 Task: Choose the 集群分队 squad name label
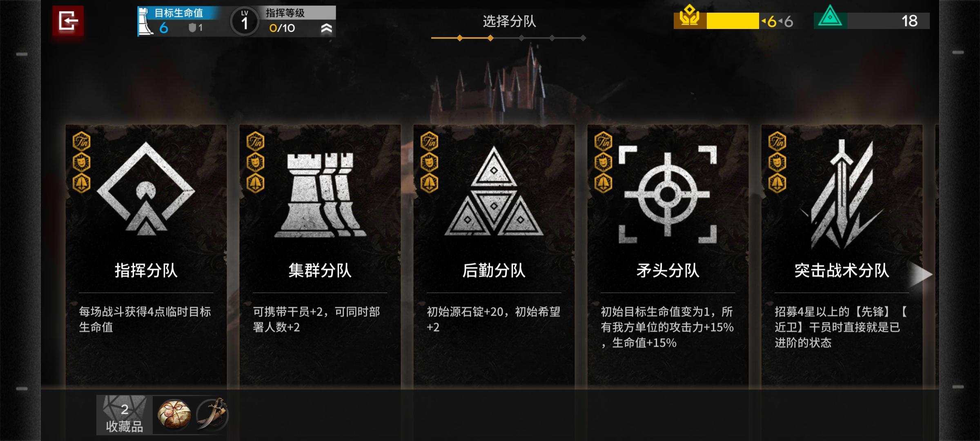(320, 270)
